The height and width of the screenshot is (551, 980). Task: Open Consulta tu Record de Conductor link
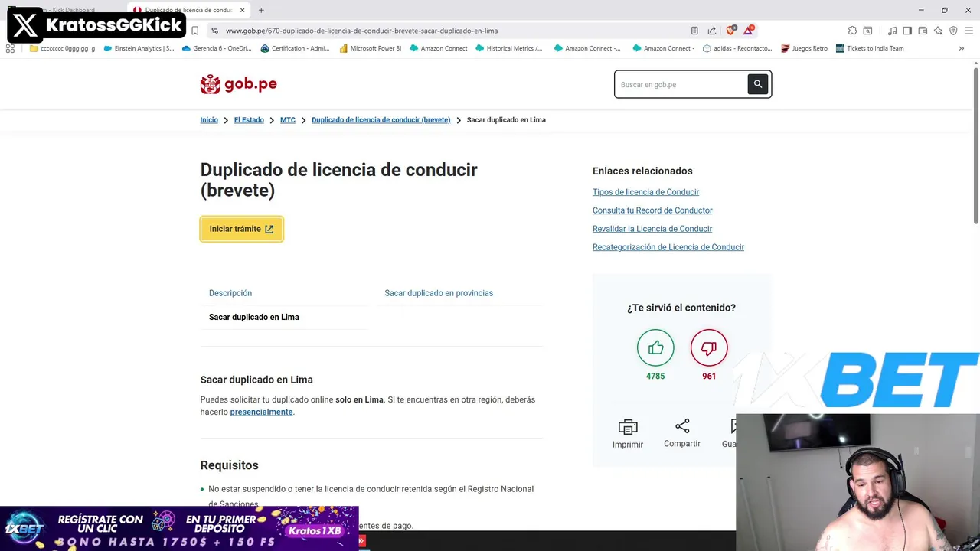(652, 210)
